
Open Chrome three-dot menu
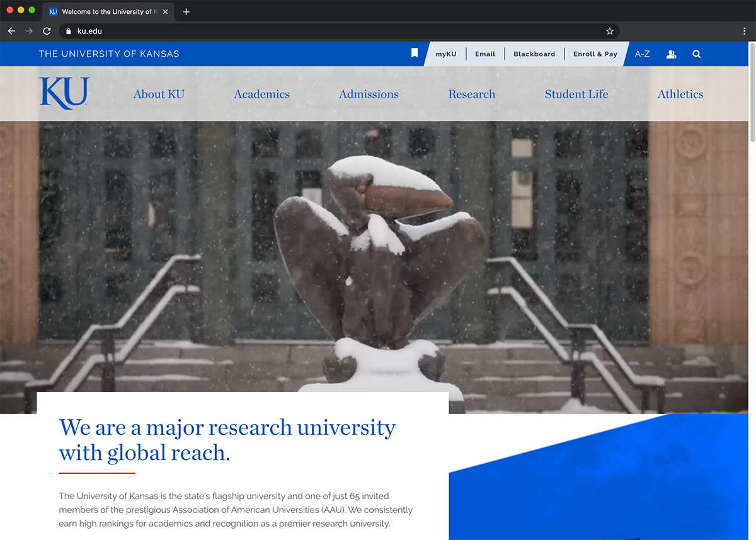(x=745, y=31)
